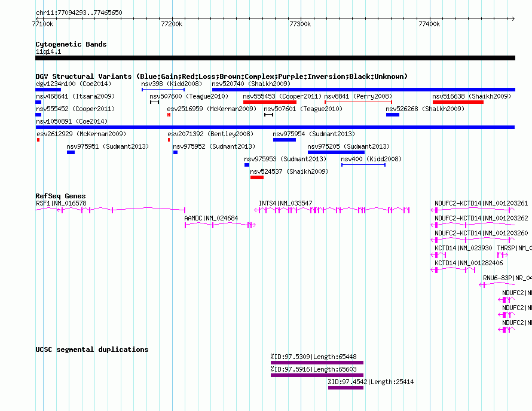Select variant nsv975953 (Sudmant2013) label
Screen dimensions: 532x411
click(285, 159)
